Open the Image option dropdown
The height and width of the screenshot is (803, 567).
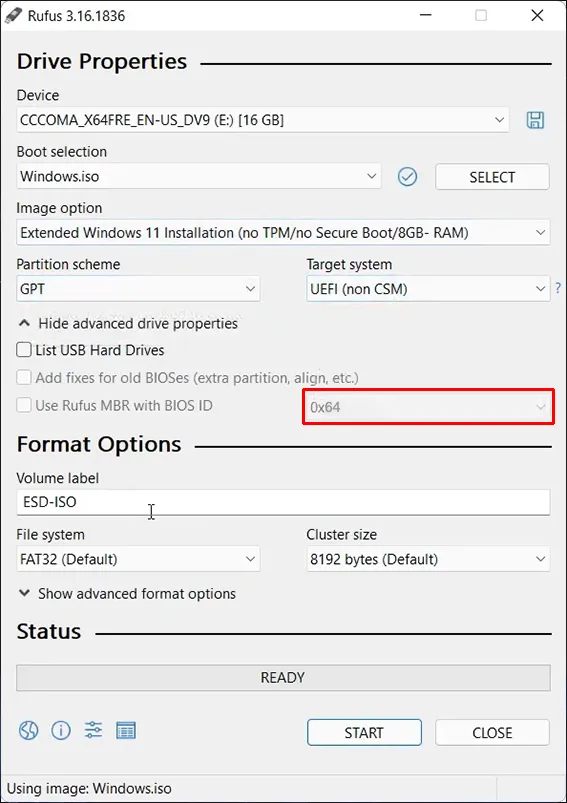(x=283, y=233)
